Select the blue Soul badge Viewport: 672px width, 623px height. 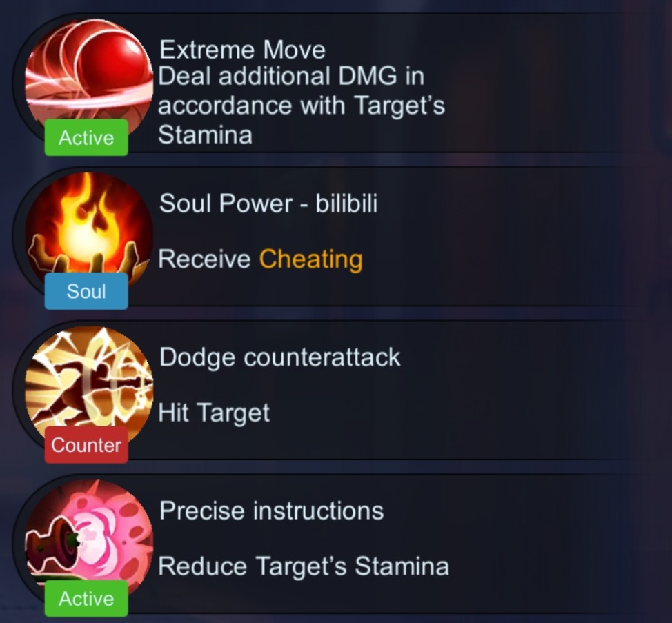(x=86, y=291)
